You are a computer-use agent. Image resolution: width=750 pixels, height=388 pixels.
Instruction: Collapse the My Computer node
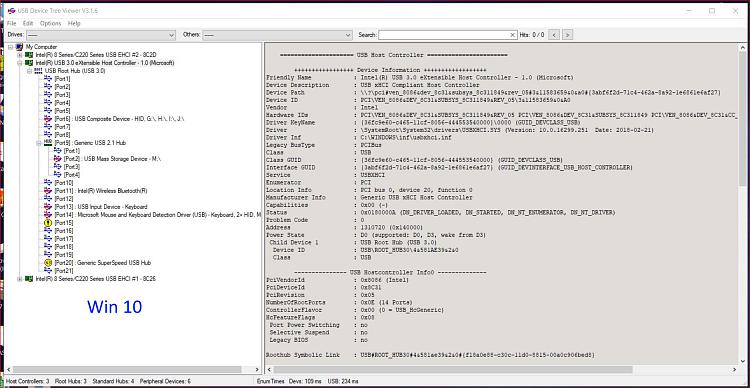[x=11, y=47]
